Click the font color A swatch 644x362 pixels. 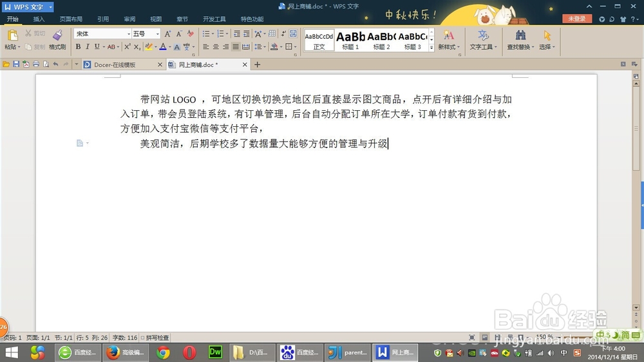[x=163, y=47]
